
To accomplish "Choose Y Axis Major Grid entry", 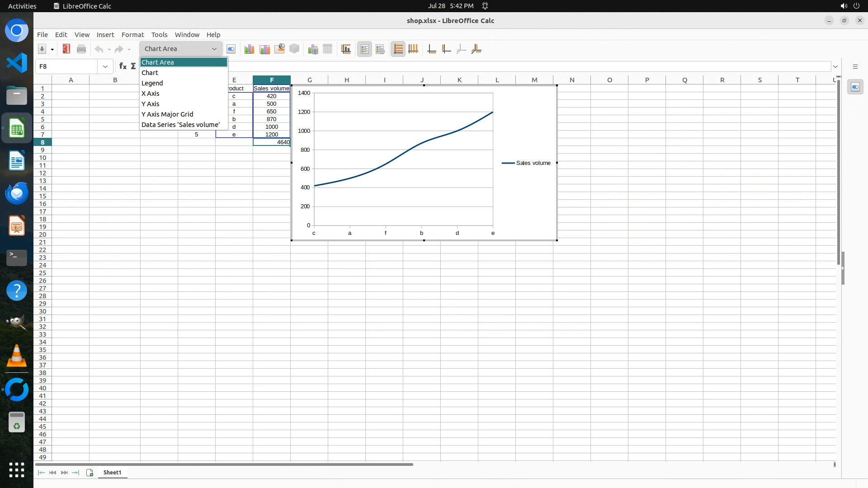I will pyautogui.click(x=167, y=114).
